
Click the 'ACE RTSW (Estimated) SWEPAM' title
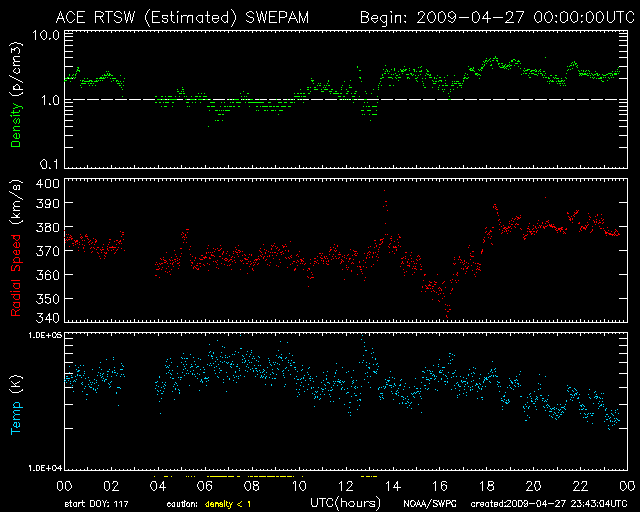pyautogui.click(x=182, y=18)
